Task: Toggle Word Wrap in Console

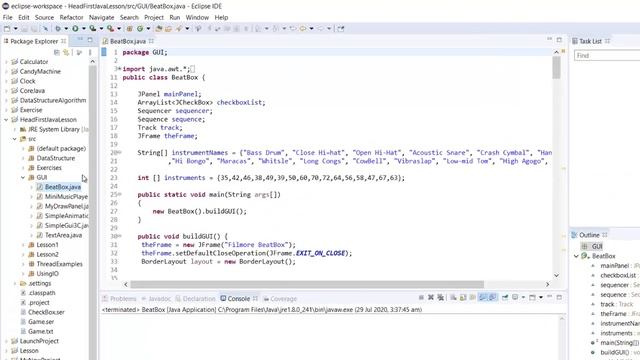Action: click(472, 298)
